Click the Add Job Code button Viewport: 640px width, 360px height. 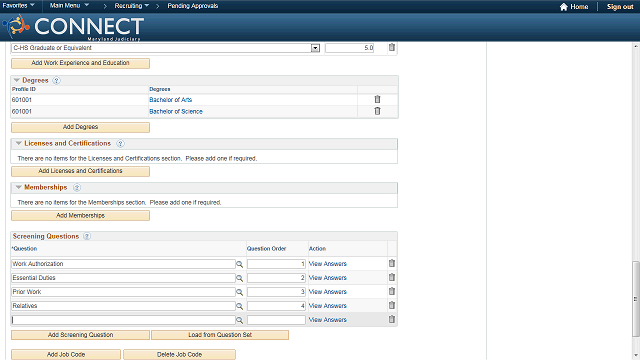(66, 354)
